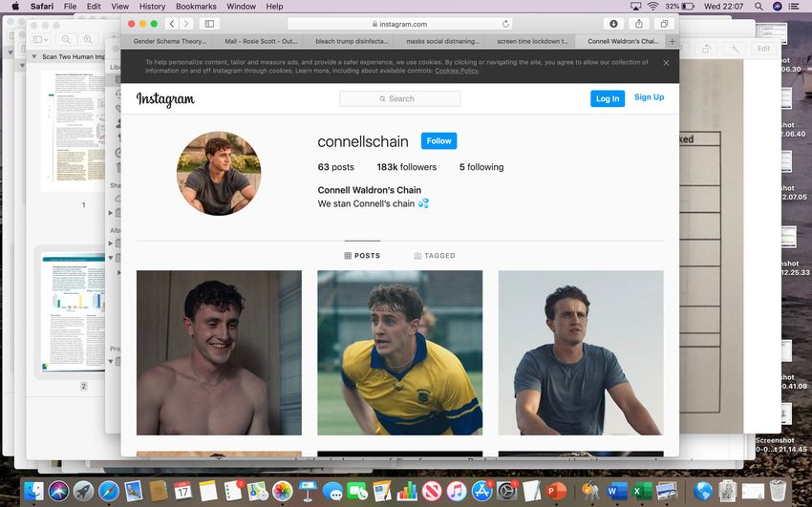Open the yellow jersey post thumbnail

pos(399,353)
